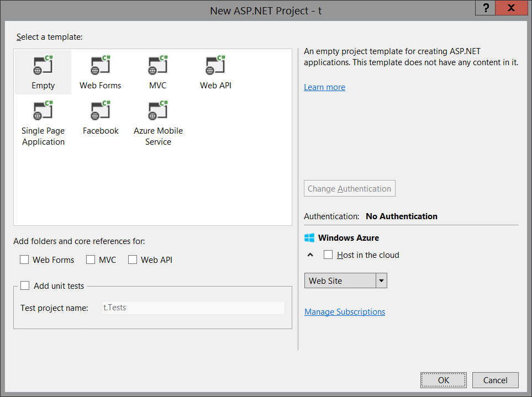Image resolution: width=532 pixels, height=397 pixels.
Task: Pick the Azure Mobile Service template
Action: [x=157, y=112]
